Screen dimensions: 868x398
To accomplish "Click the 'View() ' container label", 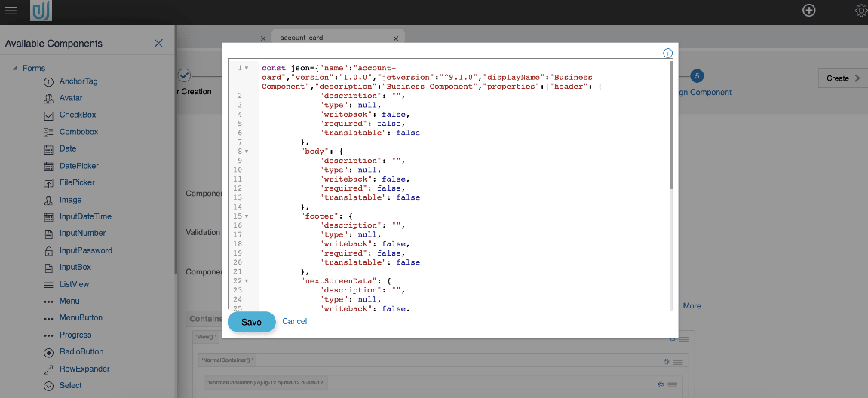I will click(x=205, y=336).
